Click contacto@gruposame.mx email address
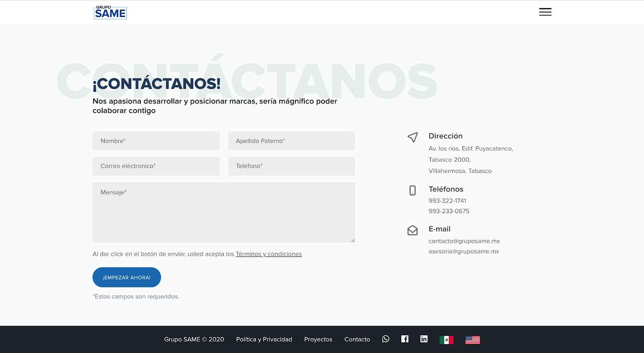The height and width of the screenshot is (353, 644). pos(464,241)
